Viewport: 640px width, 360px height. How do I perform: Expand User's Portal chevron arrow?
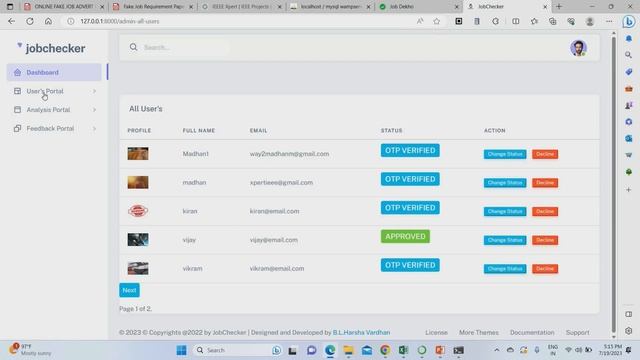tap(94, 91)
